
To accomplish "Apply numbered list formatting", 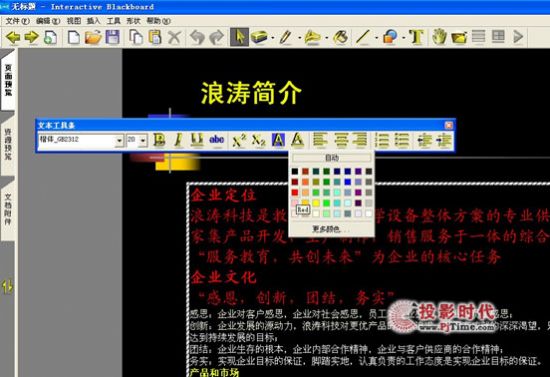I will [x=382, y=140].
